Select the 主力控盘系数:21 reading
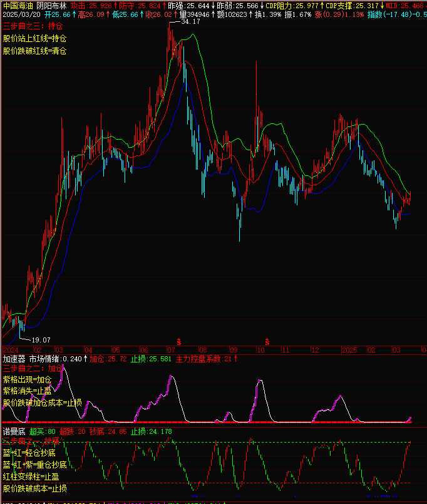Viewport: 427px width, 504px height. point(204,359)
